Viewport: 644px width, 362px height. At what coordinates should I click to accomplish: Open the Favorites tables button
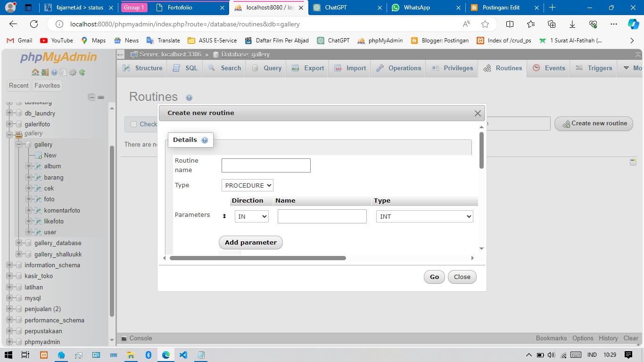47,85
